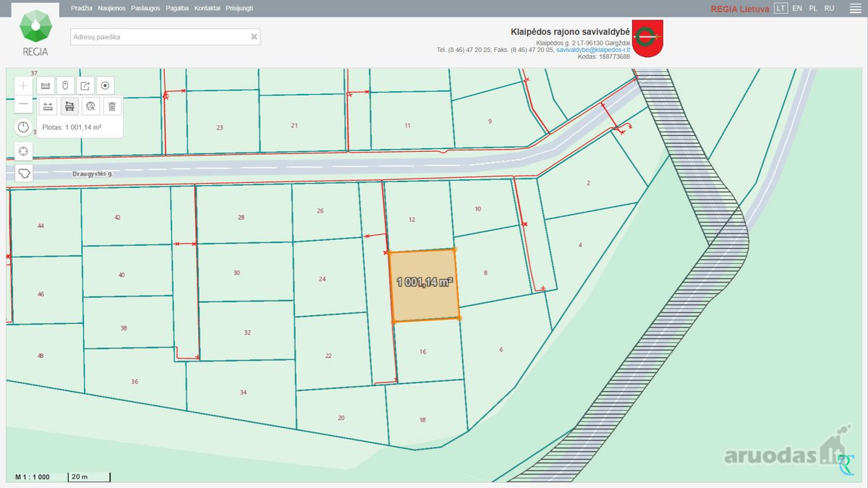Screen dimensions: 868x488
Task: Open the Pagalba menu item
Action: click(x=176, y=8)
